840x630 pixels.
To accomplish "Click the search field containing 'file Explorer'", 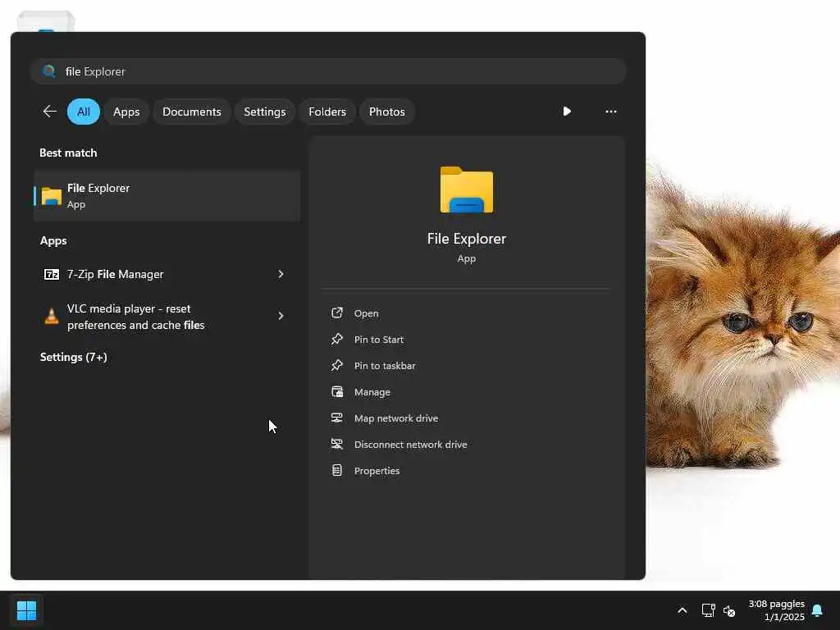I will point(328,71).
